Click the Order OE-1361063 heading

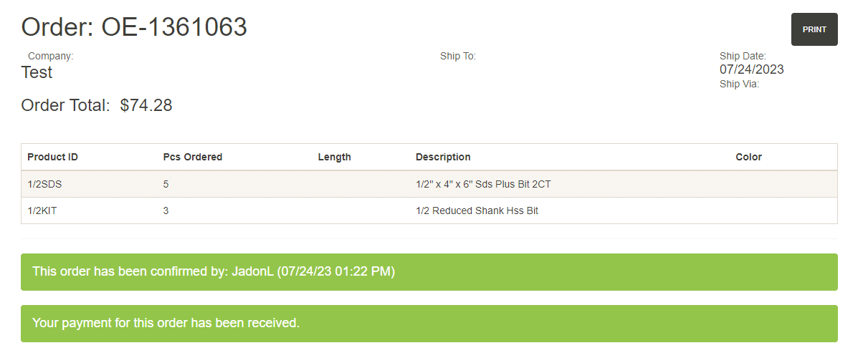point(134,27)
